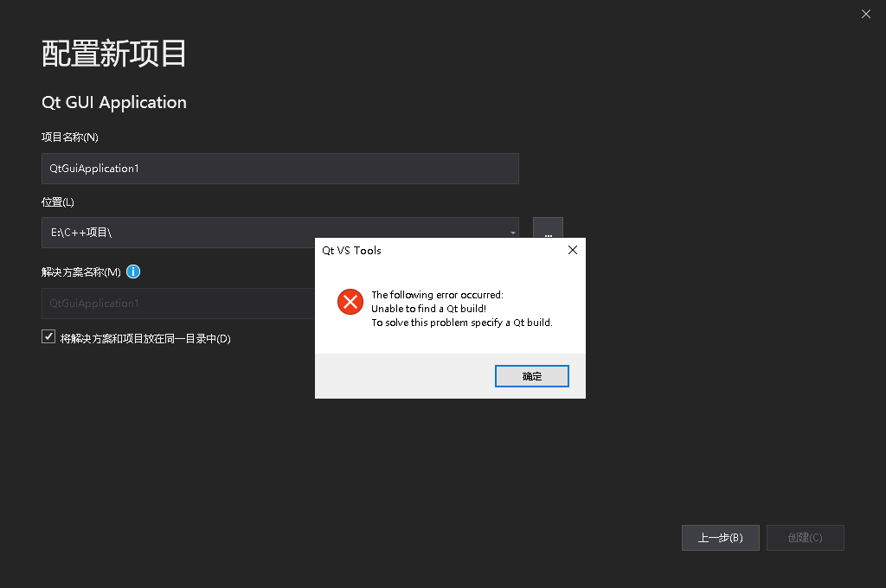Click the 项目名称 field showing QtGuiApplication1
This screenshot has height=588, width=886.
pos(279,168)
